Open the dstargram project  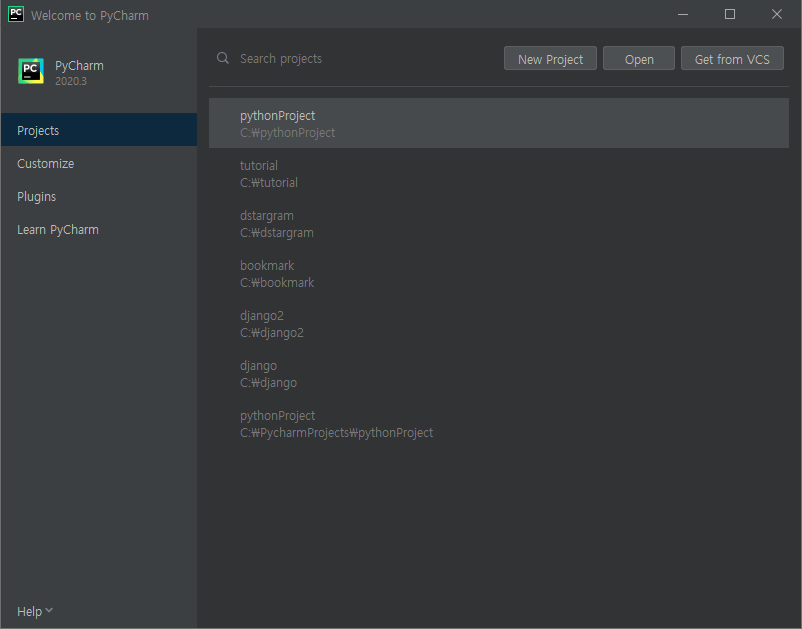click(x=499, y=224)
